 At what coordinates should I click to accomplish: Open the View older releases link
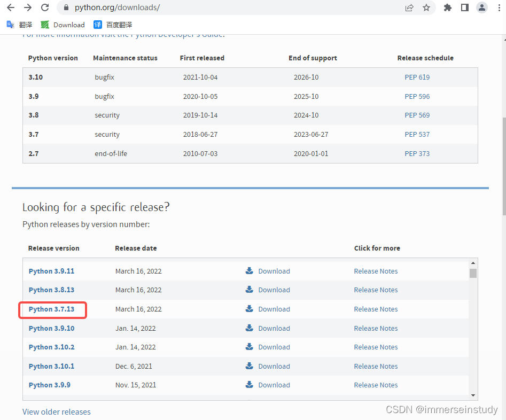(57, 412)
